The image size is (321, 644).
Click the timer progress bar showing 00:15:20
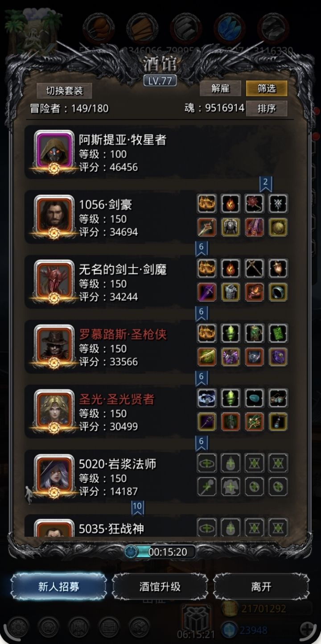160,552
